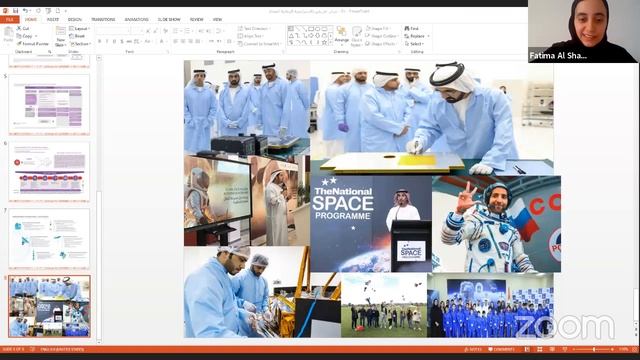The image size is (640, 360).
Task: Open the Quick Styles gallery
Action: (x=357, y=36)
